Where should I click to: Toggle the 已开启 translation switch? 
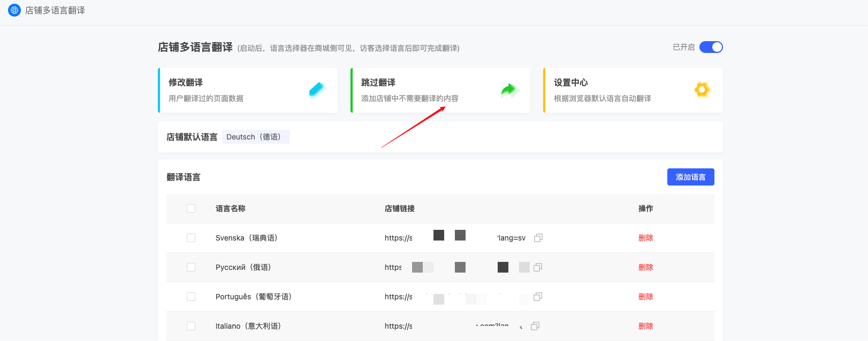(x=711, y=47)
